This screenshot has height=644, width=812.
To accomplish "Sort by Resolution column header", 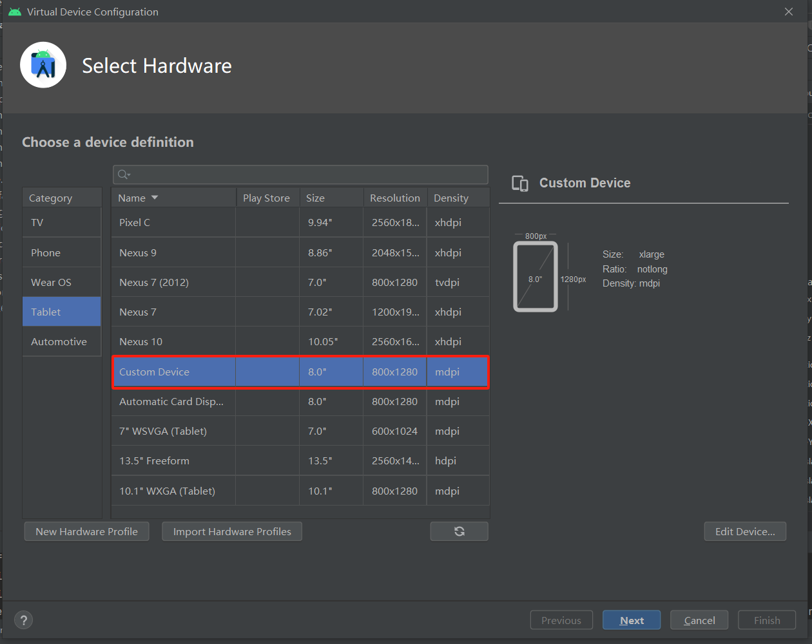I will coord(395,198).
